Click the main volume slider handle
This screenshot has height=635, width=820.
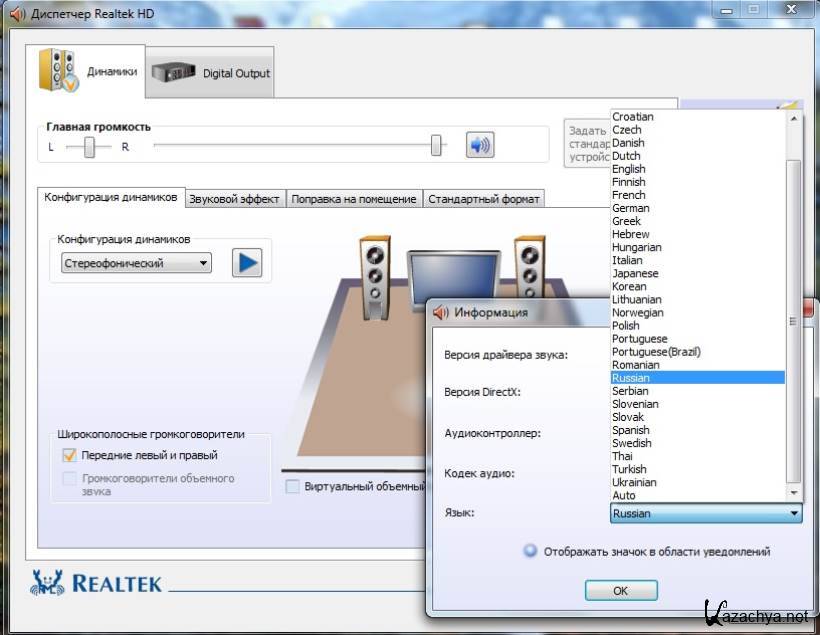[x=437, y=146]
